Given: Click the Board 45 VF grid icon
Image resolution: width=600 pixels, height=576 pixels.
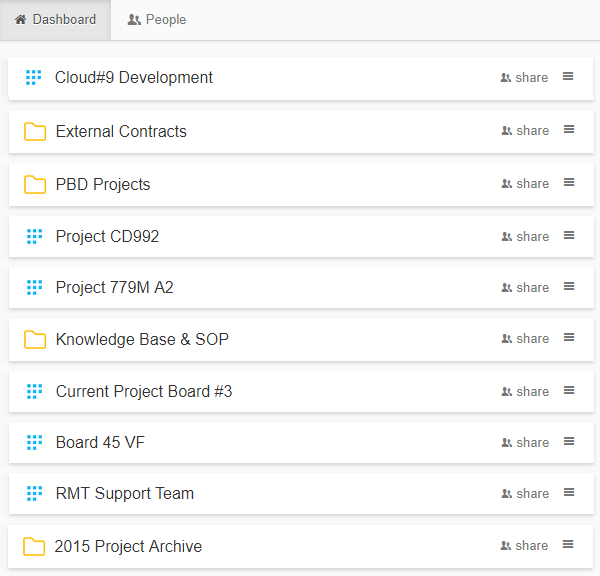Looking at the screenshot, I should [x=34, y=442].
